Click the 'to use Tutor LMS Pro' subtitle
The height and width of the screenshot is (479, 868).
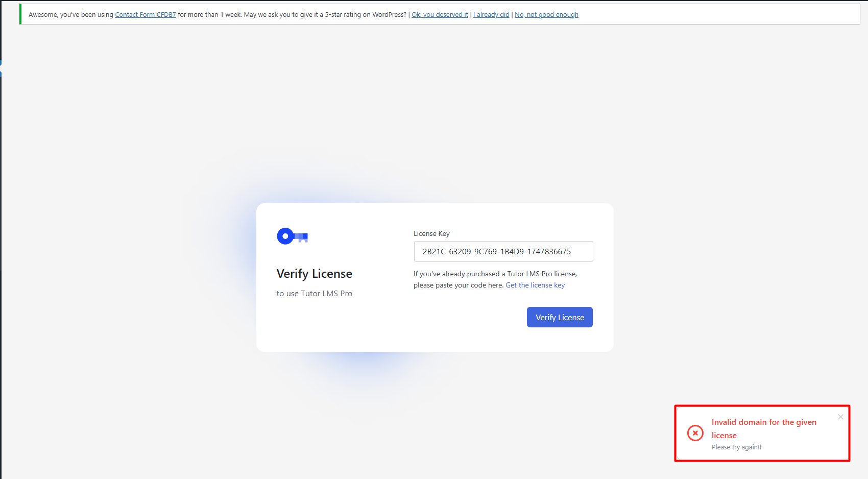[x=315, y=293]
